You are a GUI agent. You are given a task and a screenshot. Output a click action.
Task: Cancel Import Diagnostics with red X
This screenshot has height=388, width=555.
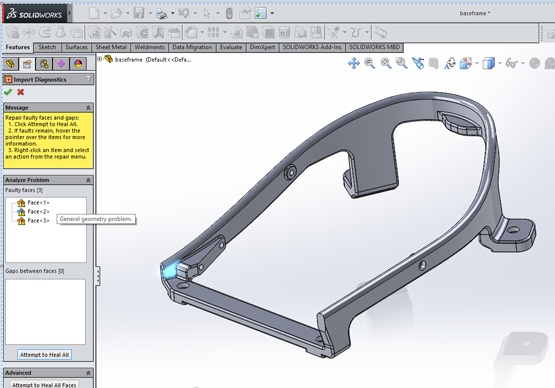tap(21, 92)
